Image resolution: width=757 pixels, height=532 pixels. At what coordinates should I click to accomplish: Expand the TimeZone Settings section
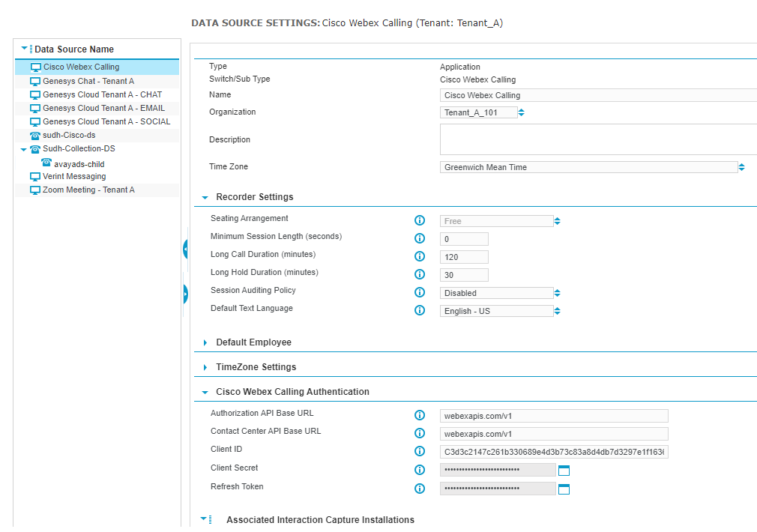[205, 366]
